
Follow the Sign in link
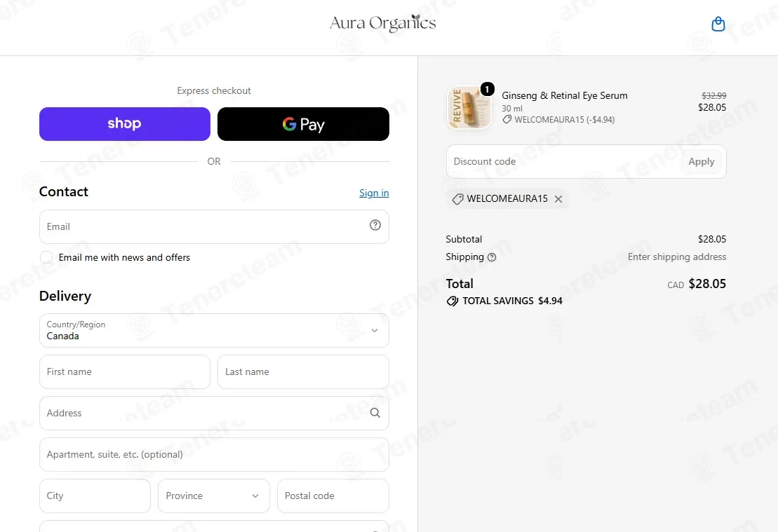tap(374, 193)
